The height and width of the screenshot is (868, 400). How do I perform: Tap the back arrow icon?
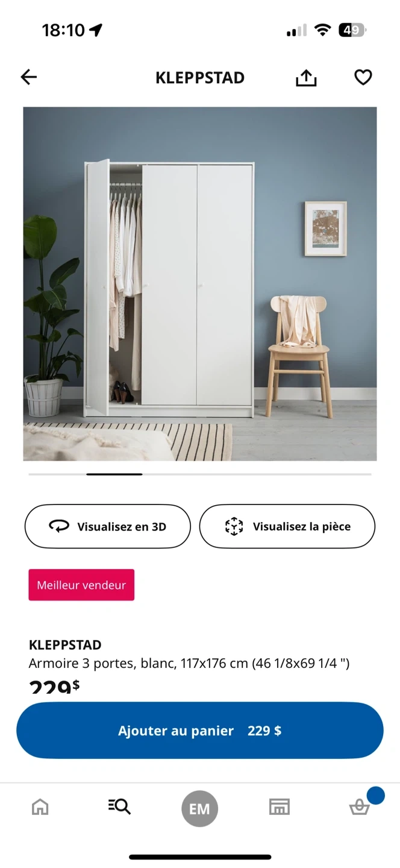pyautogui.click(x=29, y=77)
